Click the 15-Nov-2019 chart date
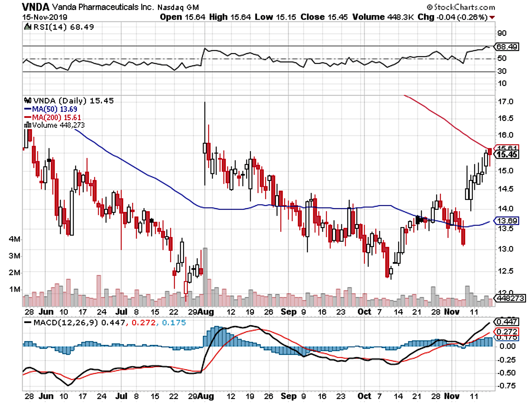This screenshot has height=405, width=532. (45, 17)
